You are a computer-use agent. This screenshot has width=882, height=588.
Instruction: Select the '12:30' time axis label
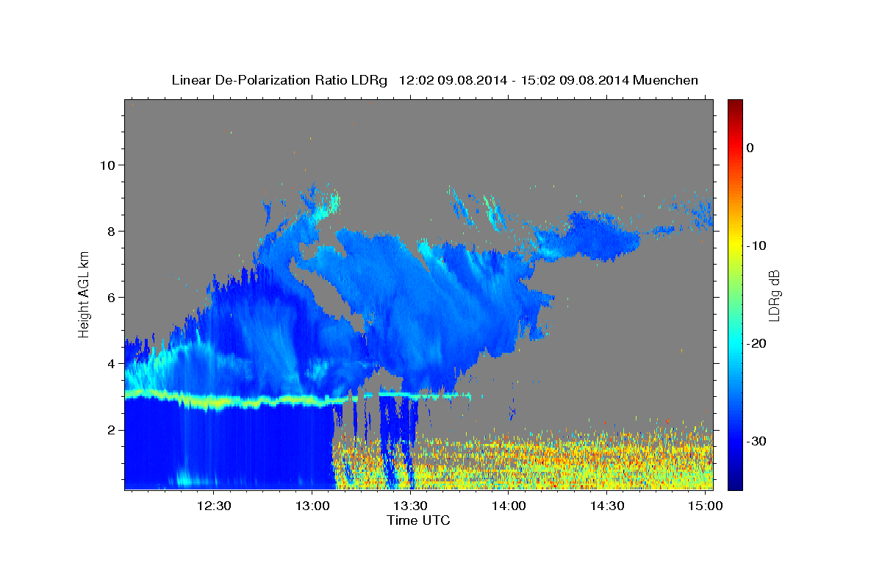point(214,506)
